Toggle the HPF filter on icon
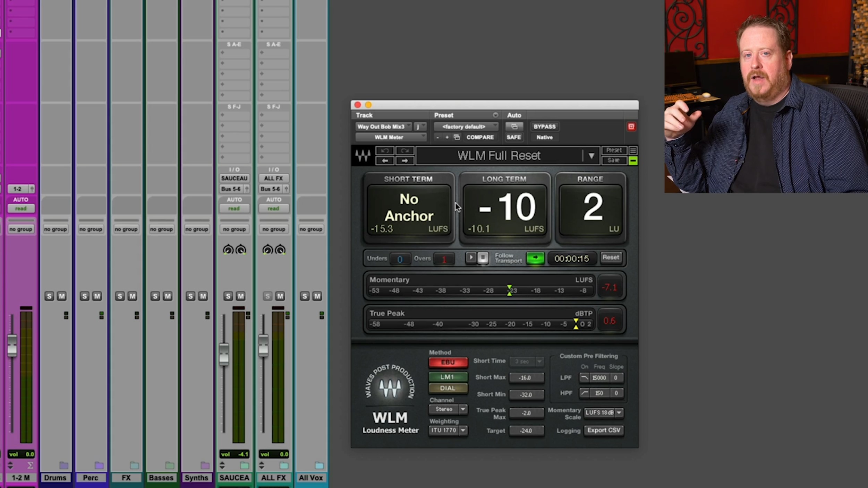 tap(584, 393)
